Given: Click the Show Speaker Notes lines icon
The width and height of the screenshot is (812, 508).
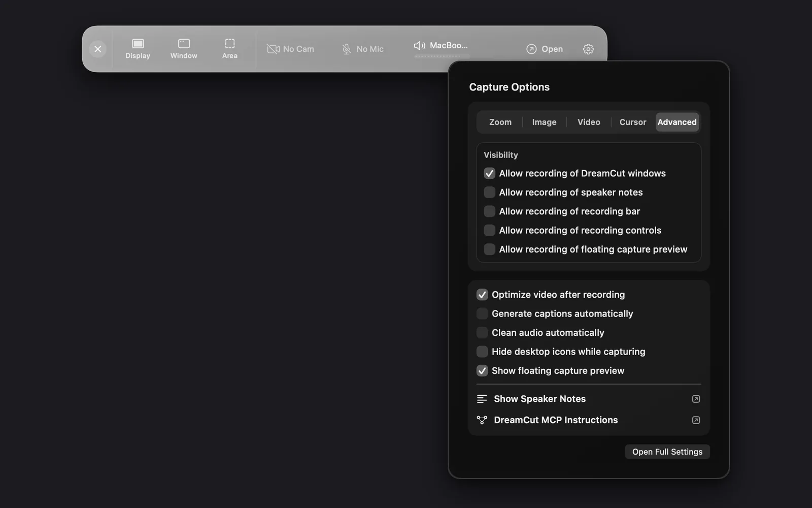Looking at the screenshot, I should [x=482, y=399].
